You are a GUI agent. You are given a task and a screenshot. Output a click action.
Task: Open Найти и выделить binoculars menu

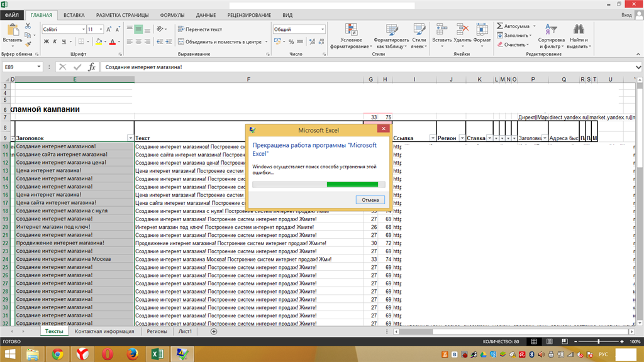tap(579, 36)
